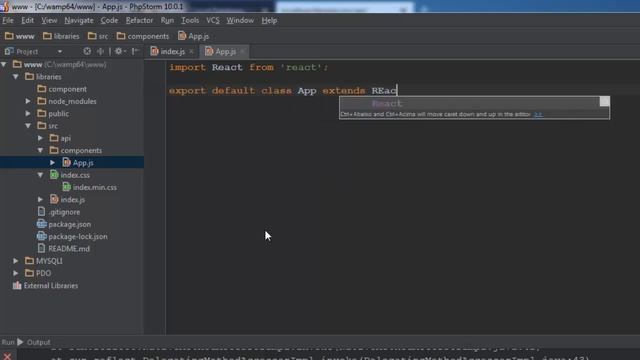Expand the api folder arrow
Screen dimensions: 640x360
tap(40, 138)
